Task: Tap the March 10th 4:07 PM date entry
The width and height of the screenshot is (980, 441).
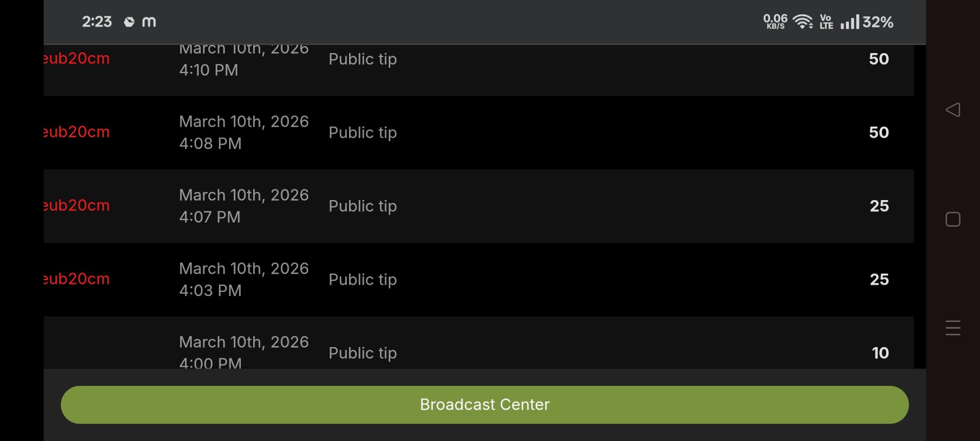Action: pyautogui.click(x=243, y=206)
